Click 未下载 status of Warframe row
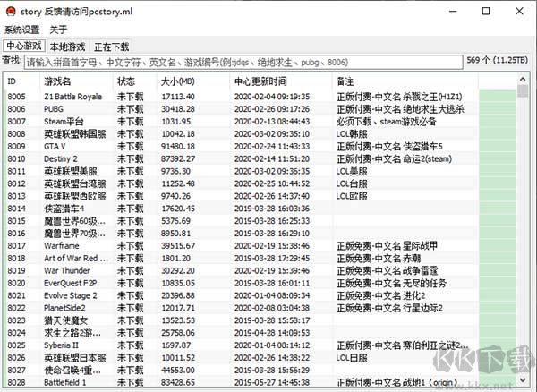The width and height of the screenshot is (537, 392). pos(130,246)
